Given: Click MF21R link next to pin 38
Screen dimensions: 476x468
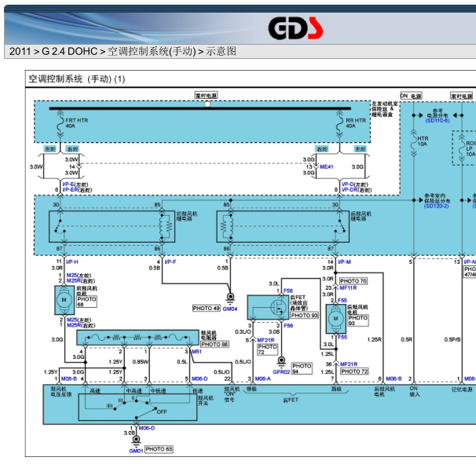Looking at the screenshot, I should coord(349,364).
